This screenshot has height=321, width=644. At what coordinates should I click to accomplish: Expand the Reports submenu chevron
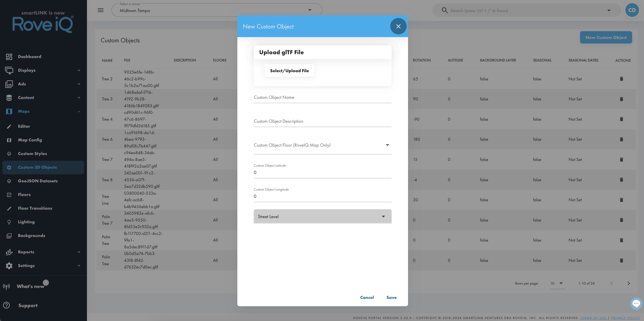click(x=79, y=252)
